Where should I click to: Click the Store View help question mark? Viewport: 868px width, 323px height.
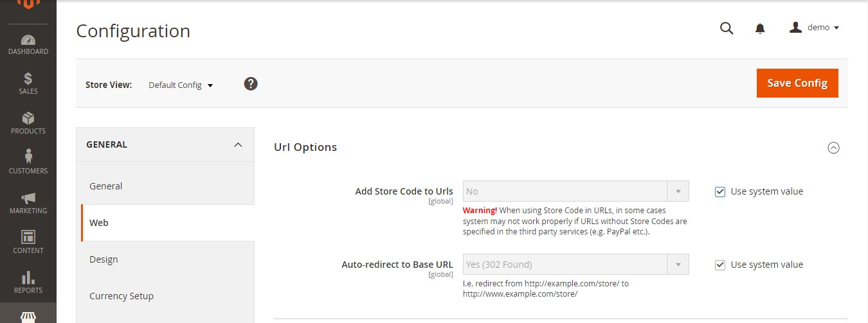click(x=251, y=83)
